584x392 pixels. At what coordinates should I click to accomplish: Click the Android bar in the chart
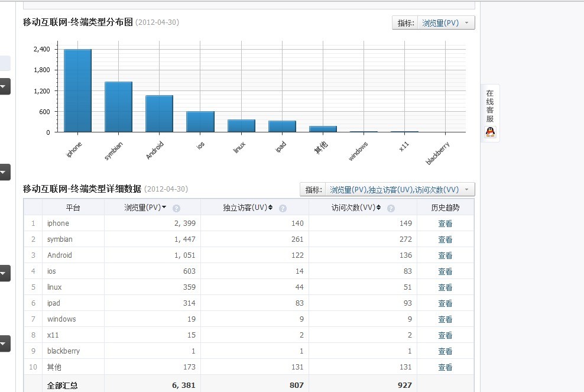point(159,114)
